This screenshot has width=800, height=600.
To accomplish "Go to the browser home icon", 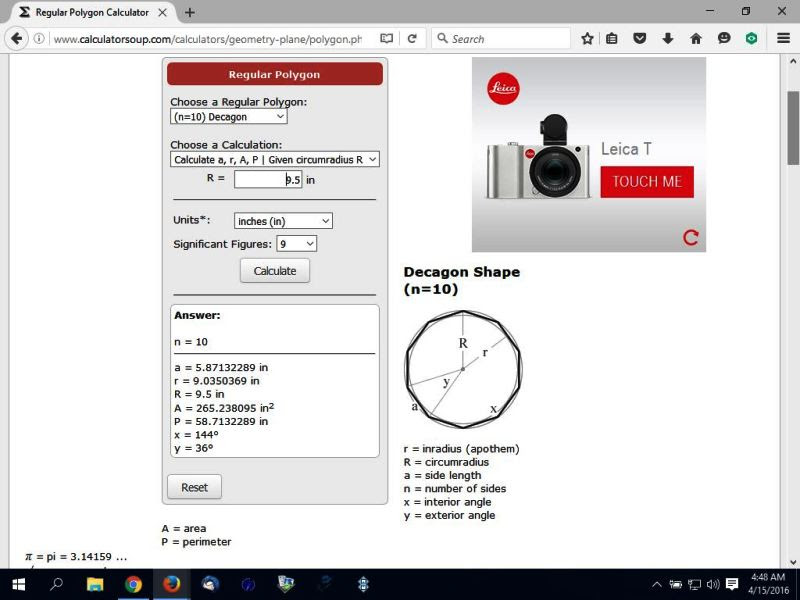I will [x=696, y=38].
